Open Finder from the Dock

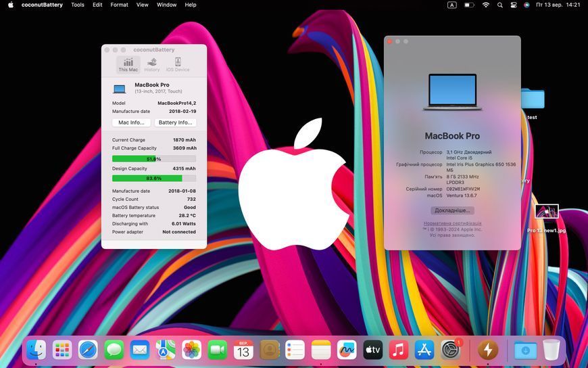click(36, 350)
